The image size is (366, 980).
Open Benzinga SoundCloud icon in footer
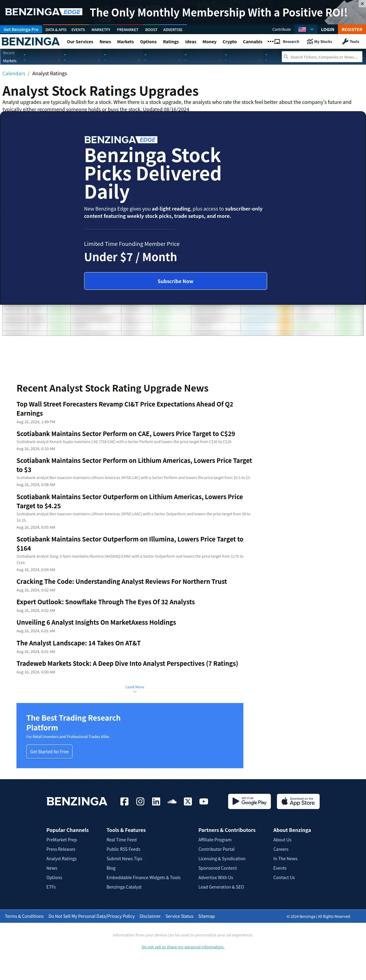click(172, 801)
